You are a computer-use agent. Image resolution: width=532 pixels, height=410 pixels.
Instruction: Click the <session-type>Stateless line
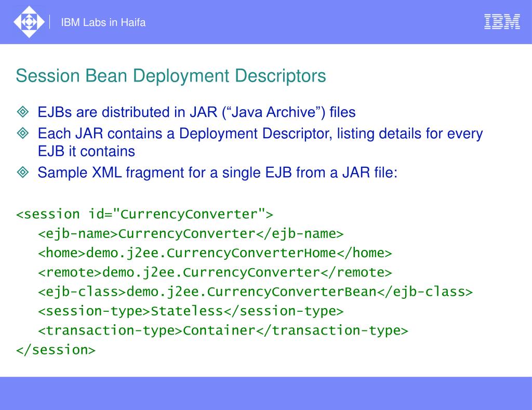pyautogui.click(x=191, y=311)
